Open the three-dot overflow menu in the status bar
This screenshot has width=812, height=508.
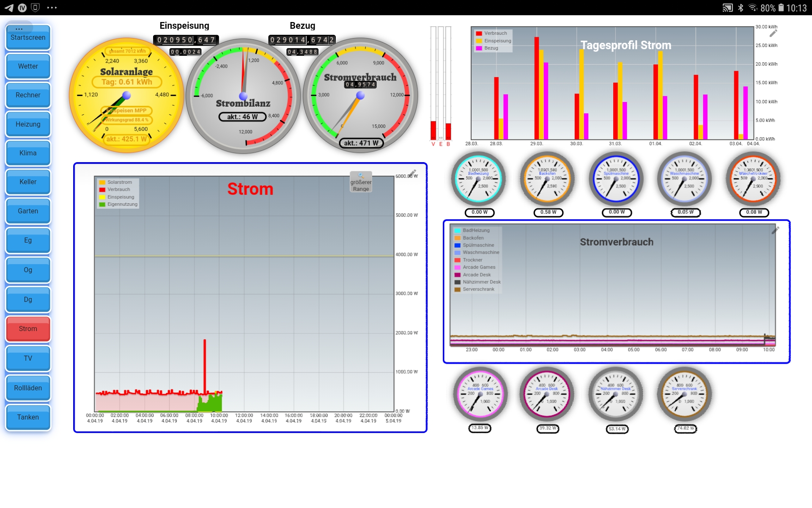pyautogui.click(x=52, y=8)
